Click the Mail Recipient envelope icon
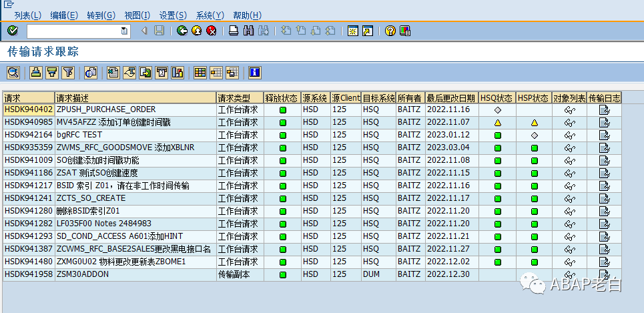The width and height of the screenshot is (644, 313). 162,73
